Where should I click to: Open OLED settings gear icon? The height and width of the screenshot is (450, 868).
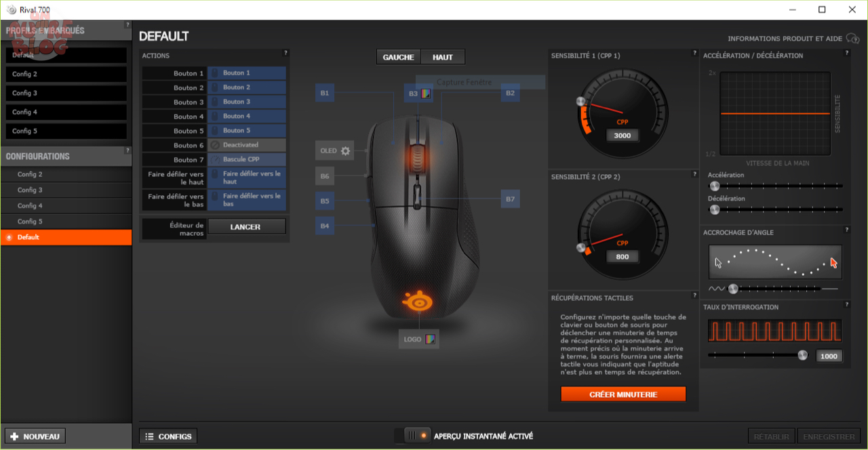click(x=346, y=151)
